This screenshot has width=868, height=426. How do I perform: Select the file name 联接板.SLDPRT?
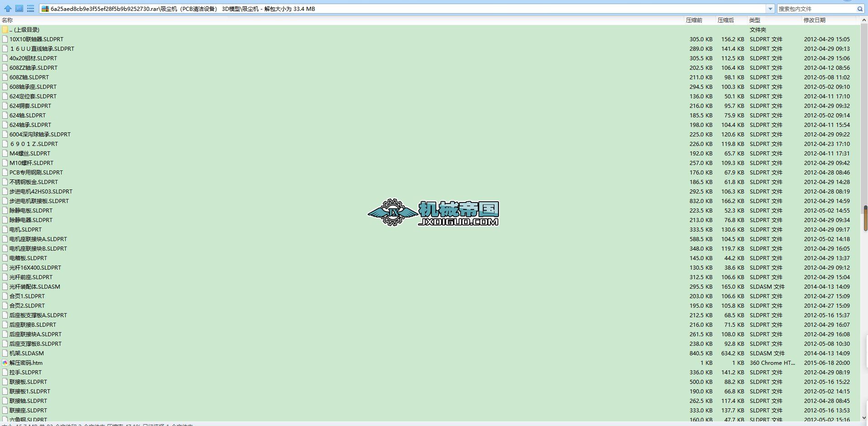pos(28,382)
